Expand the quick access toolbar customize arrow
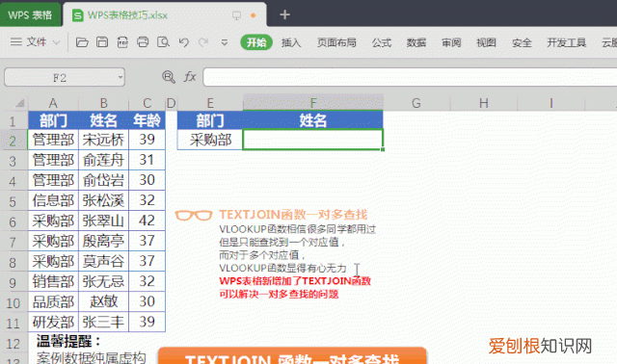Viewport: 617px width, 364px height. pos(225,42)
